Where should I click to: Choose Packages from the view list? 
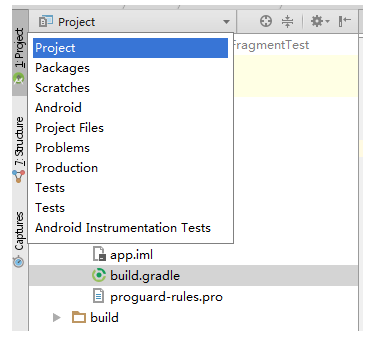[x=62, y=68]
